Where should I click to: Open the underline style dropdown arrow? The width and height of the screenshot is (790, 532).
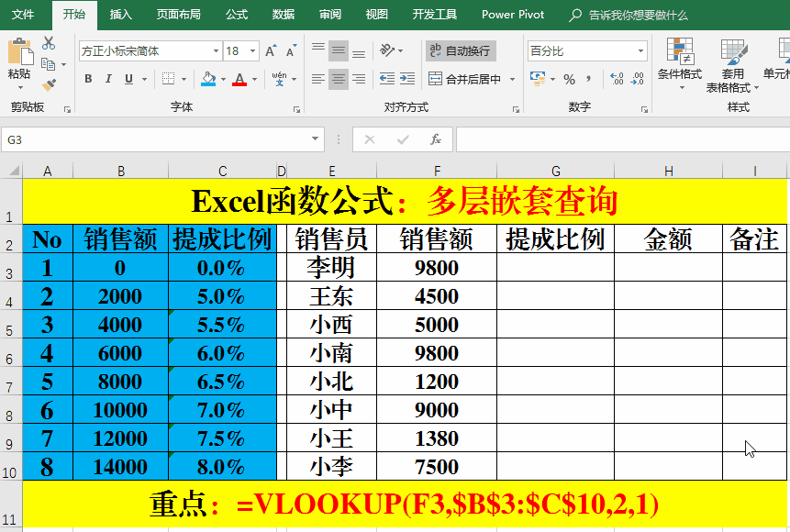coord(144,79)
